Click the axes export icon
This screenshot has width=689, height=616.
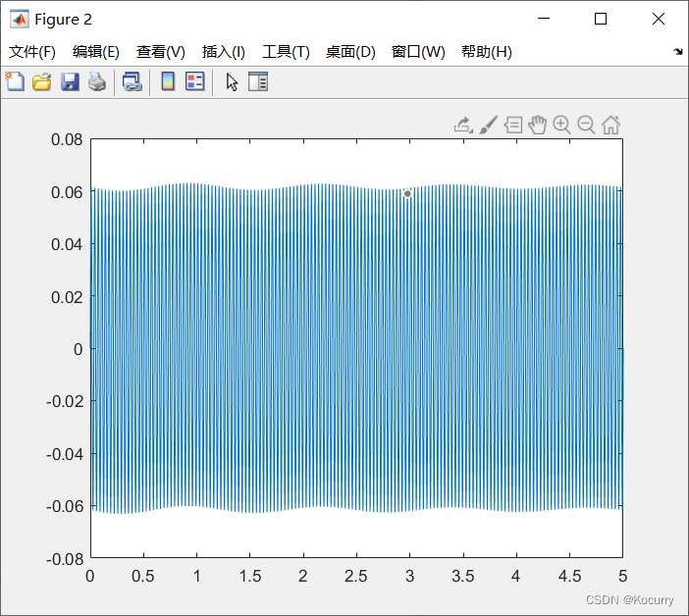(463, 126)
